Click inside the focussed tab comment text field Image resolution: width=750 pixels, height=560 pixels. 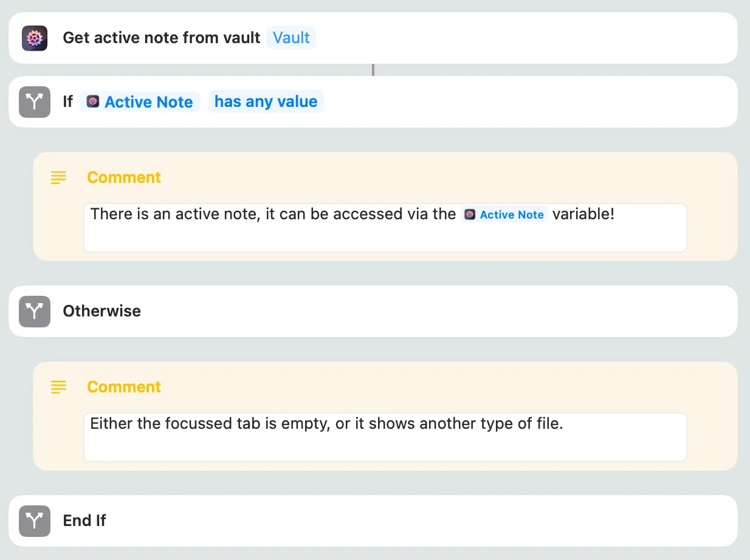[385, 437]
